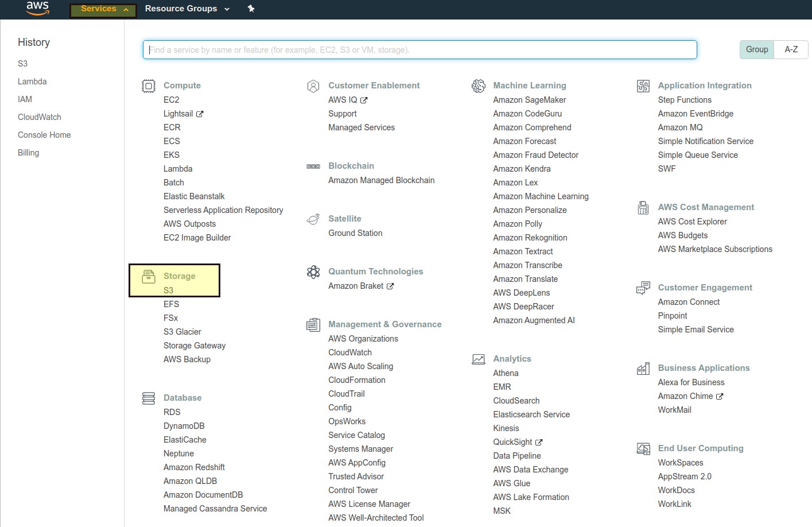The width and height of the screenshot is (812, 527).
Task: Open Amazon Redshift
Action: 194,467
